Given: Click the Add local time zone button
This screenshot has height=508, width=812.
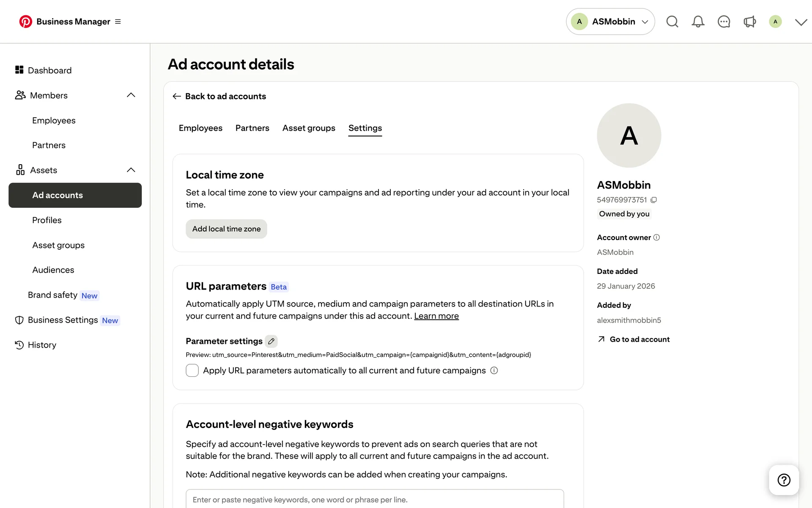Looking at the screenshot, I should [x=226, y=229].
